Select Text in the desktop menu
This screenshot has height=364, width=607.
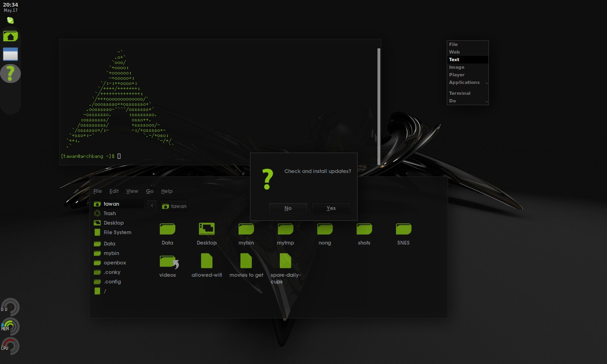click(468, 60)
